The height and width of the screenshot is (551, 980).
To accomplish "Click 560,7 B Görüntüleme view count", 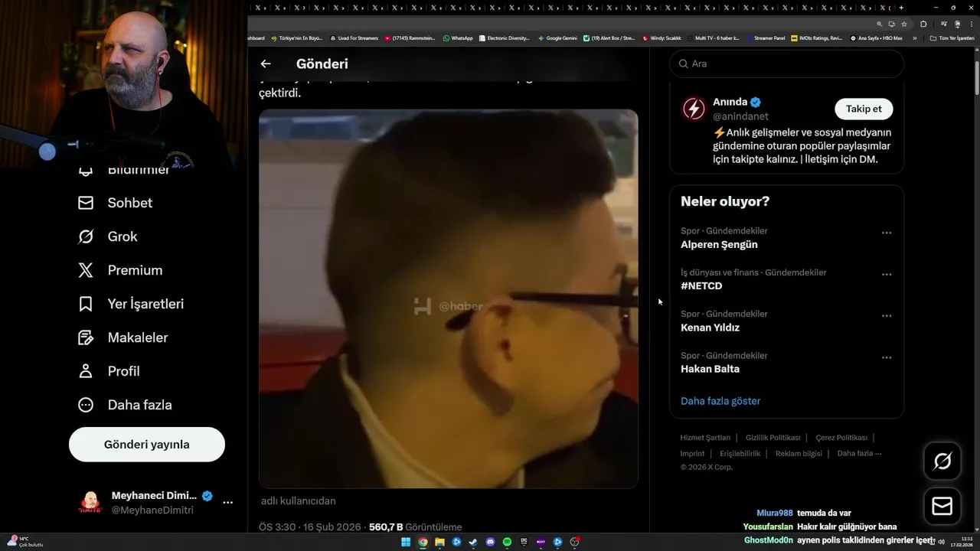I will point(415,527).
